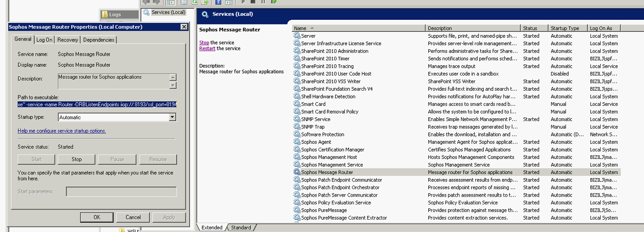Image resolution: width=644 pixels, height=232 pixels.
Task: Click the Disabled startup type of SharePoint User Code Host
Action: (560, 74)
